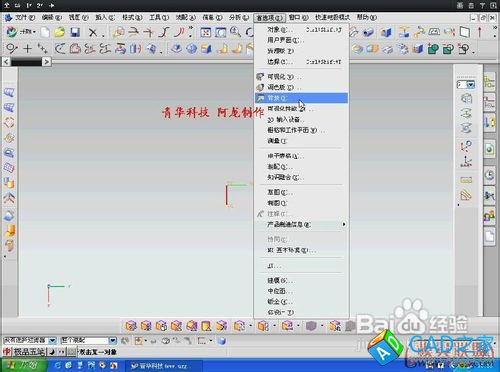The image size is (500, 372).
Task: Click the Open folder icon
Action: point(59,32)
